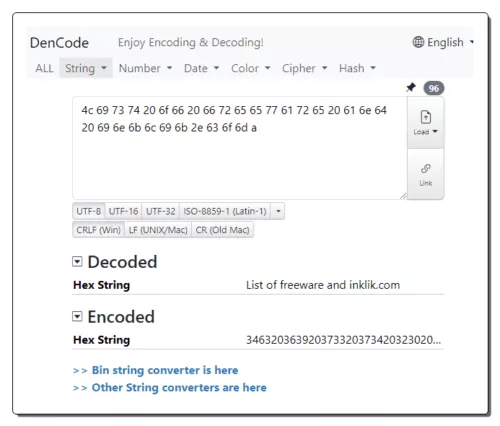Click the pin icon above the text area

point(411,88)
